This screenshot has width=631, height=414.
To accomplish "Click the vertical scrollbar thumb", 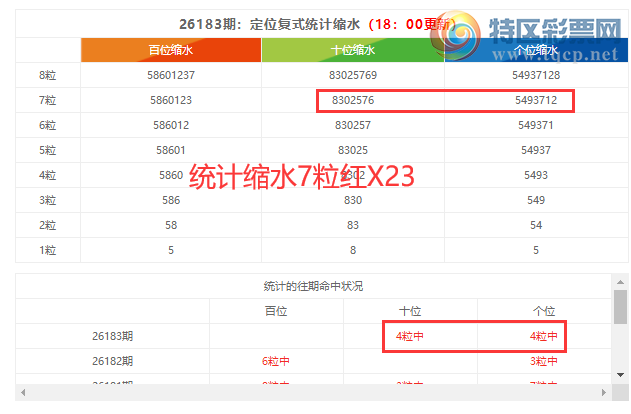I will pos(620,307).
